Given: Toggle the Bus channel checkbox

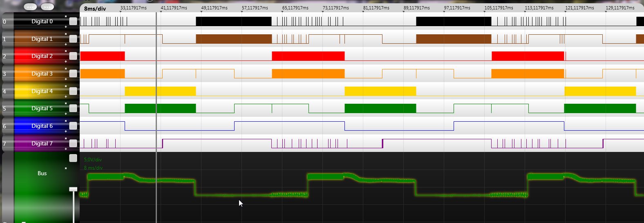Looking at the screenshot, I should 73,158.
